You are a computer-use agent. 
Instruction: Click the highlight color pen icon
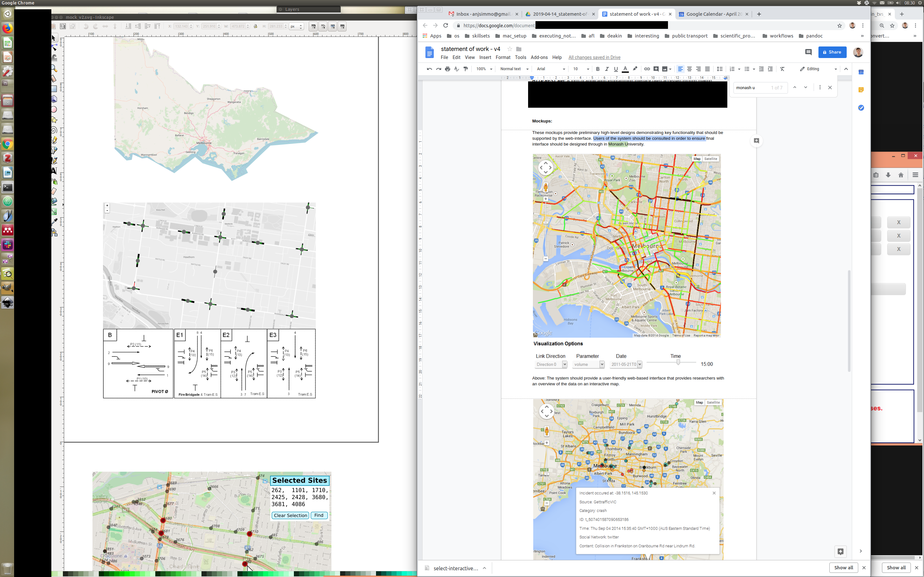point(635,69)
